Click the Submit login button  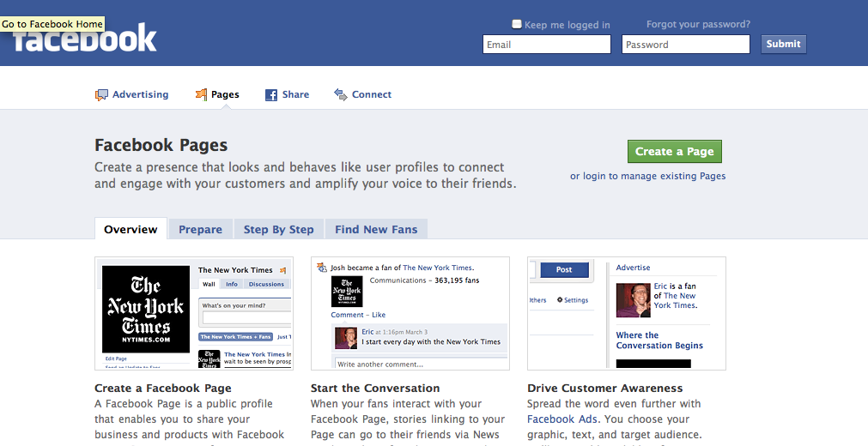783,44
